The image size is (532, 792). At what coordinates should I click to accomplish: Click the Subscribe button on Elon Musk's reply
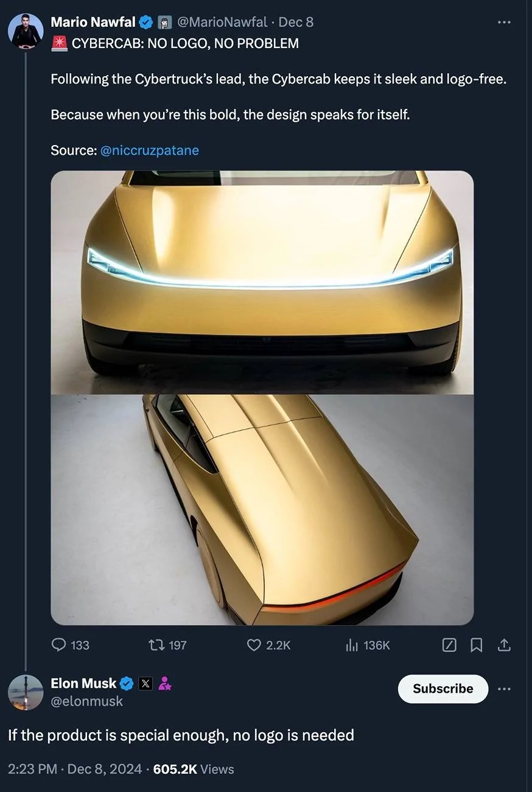pos(443,689)
